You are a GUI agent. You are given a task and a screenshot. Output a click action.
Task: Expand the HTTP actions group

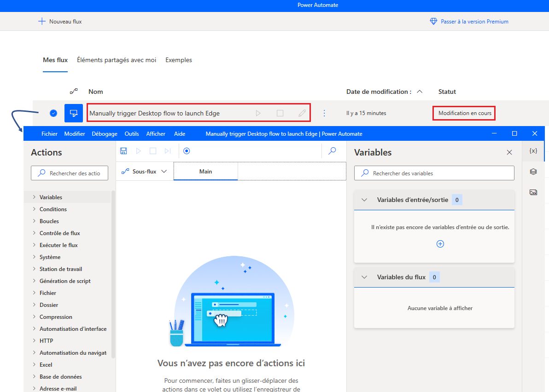click(x=34, y=340)
